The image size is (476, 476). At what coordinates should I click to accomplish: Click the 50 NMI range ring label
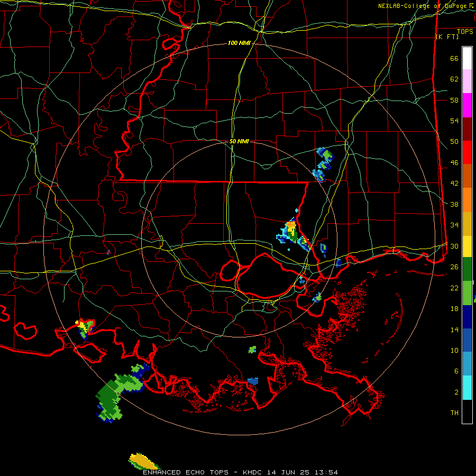pyautogui.click(x=239, y=141)
